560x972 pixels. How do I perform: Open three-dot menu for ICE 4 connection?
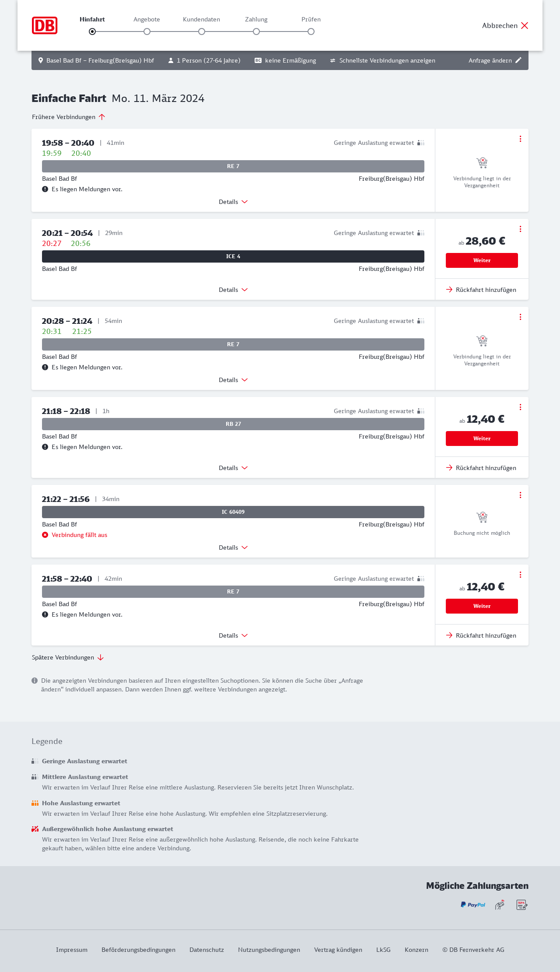pyautogui.click(x=520, y=229)
